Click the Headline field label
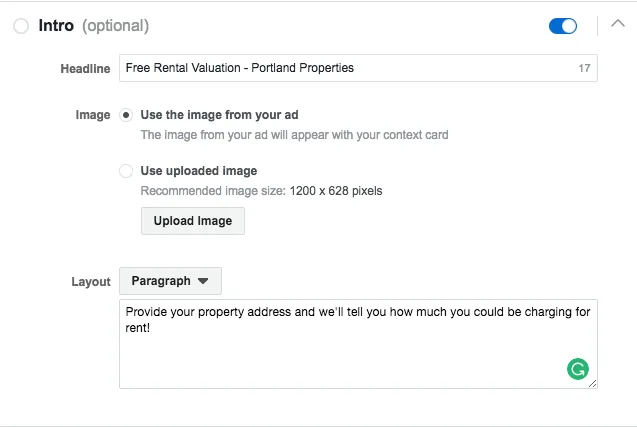 85,69
